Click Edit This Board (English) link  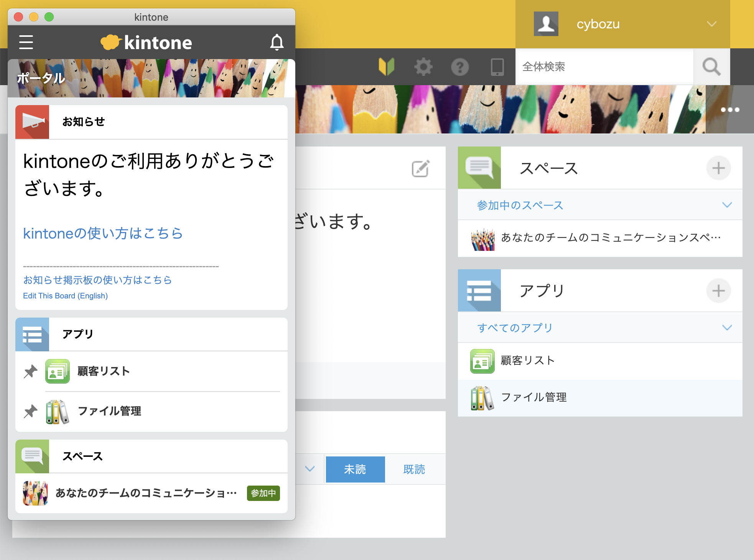click(x=65, y=296)
